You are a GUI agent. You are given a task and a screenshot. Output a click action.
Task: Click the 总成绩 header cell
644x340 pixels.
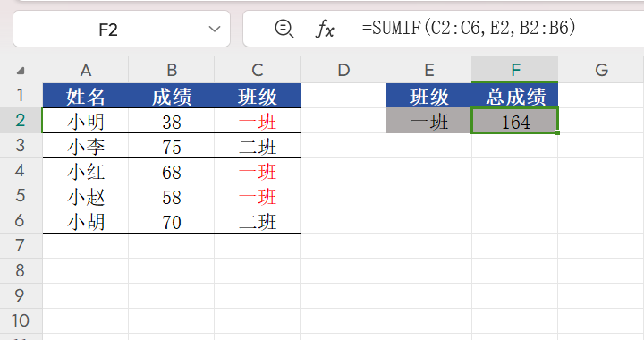click(x=515, y=96)
